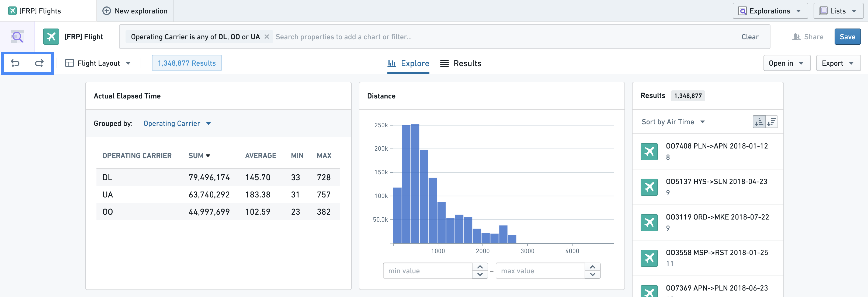Click the Results count badge 1,348,877
Screen dimensions: 868x297
688,96
